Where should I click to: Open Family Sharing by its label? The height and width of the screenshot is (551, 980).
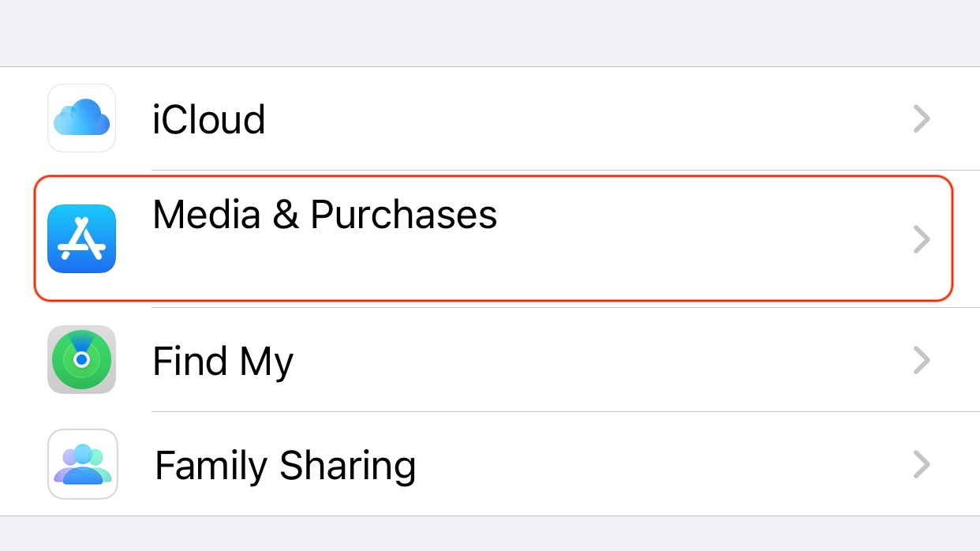click(285, 465)
